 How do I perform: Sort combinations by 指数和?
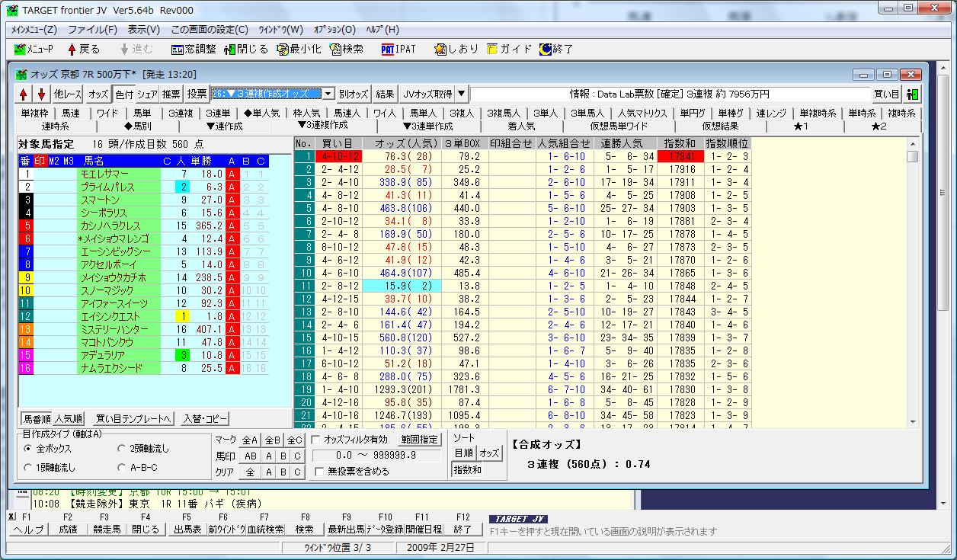pos(467,470)
